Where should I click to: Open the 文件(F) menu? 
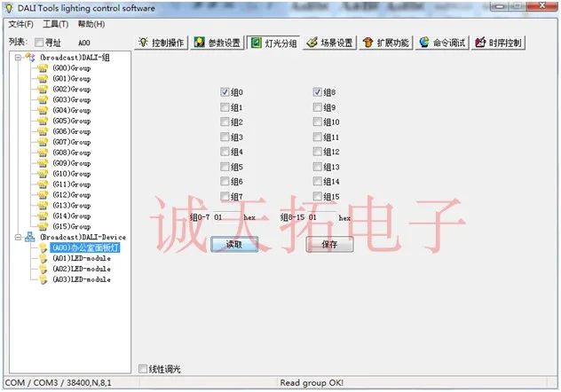20,24
